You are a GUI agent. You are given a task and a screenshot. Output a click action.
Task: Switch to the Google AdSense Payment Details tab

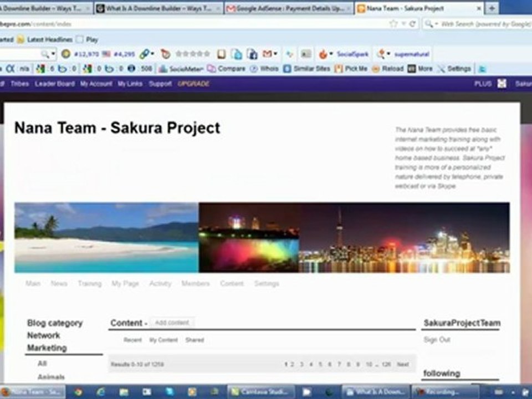point(289,8)
